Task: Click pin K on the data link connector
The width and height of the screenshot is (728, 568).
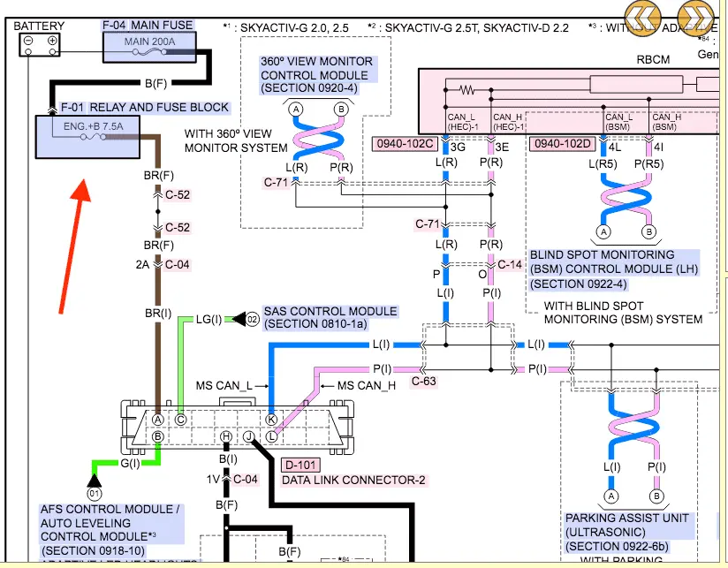Action: 271,420
